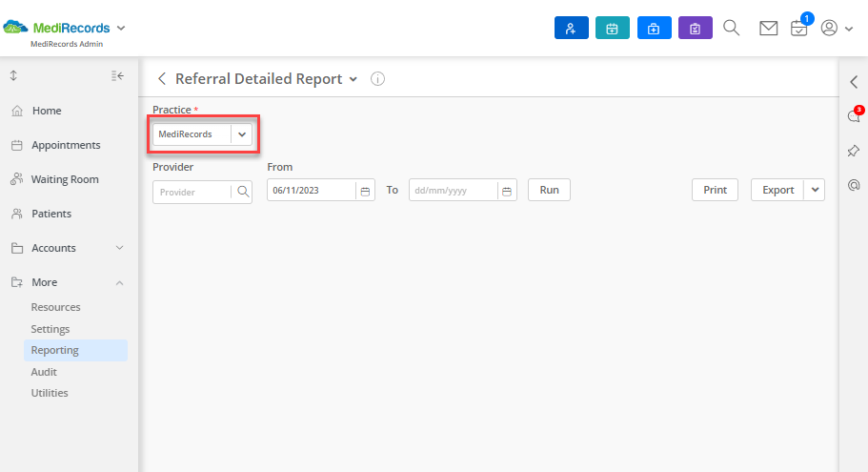Click the sidebar reorder up-down arrow icon
The image size is (868, 472).
(14, 75)
